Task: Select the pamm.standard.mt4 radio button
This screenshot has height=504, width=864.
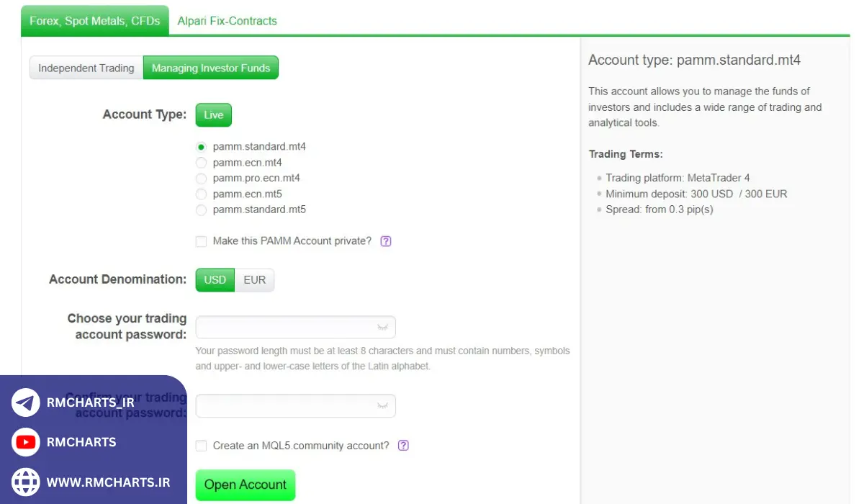Action: point(202,147)
